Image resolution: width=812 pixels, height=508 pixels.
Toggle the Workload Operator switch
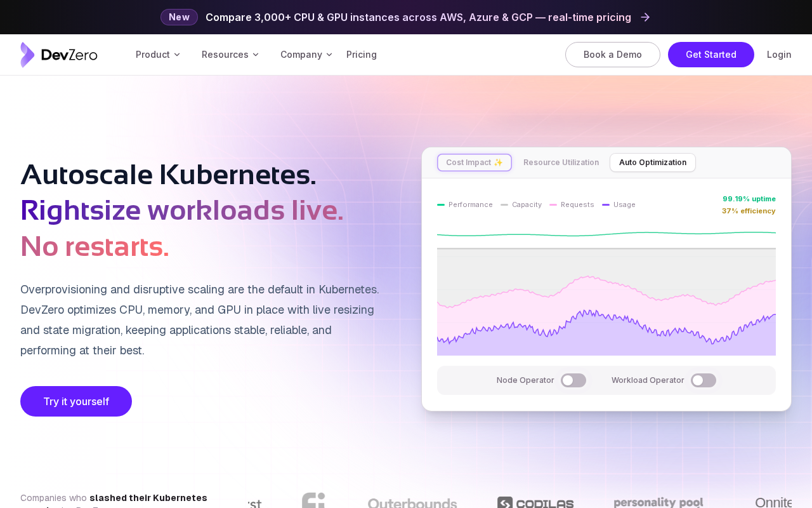coord(704,380)
